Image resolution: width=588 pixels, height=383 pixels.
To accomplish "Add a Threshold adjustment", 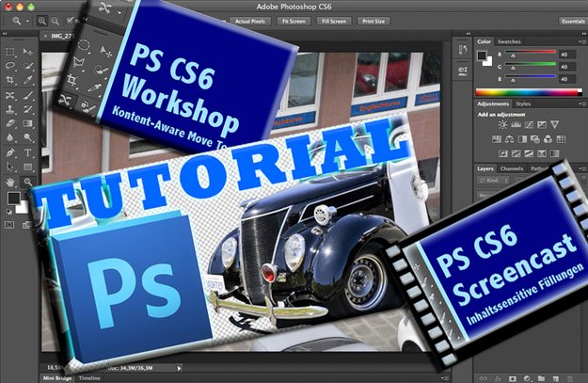I will coord(529,153).
